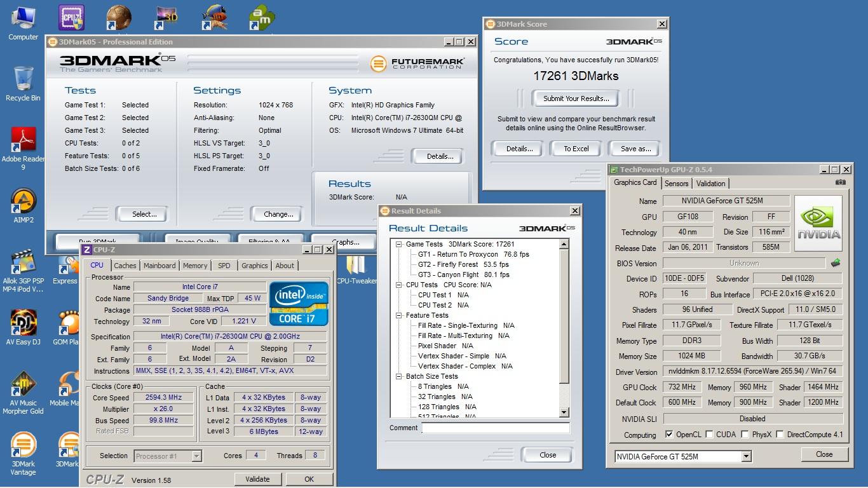Click the Save as... button
Viewport: 868px width, 488px height.
[x=636, y=149]
